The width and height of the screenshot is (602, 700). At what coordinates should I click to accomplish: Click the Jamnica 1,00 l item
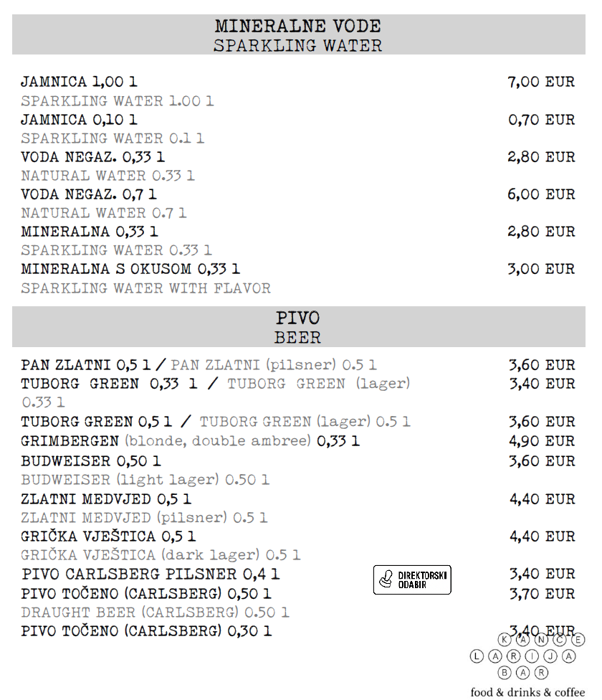(x=79, y=82)
